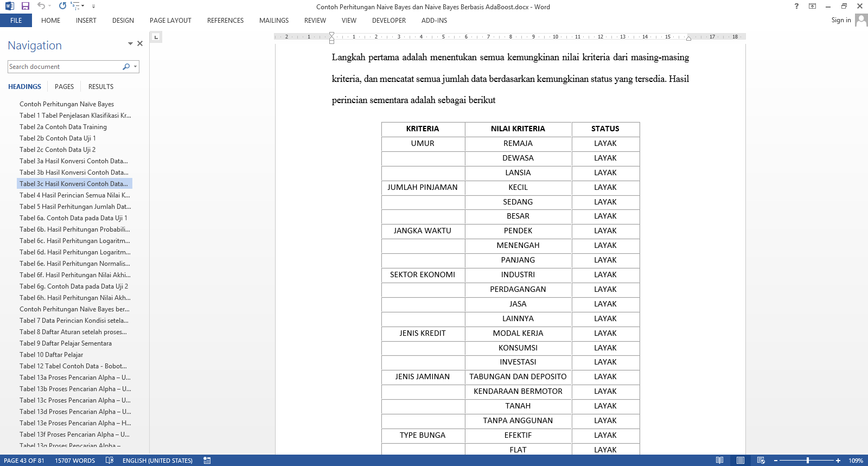Click the Undo arrow icon

pos(41,6)
